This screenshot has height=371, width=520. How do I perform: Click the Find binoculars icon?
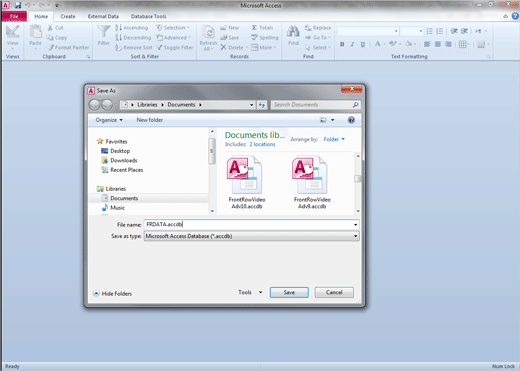[x=293, y=31]
